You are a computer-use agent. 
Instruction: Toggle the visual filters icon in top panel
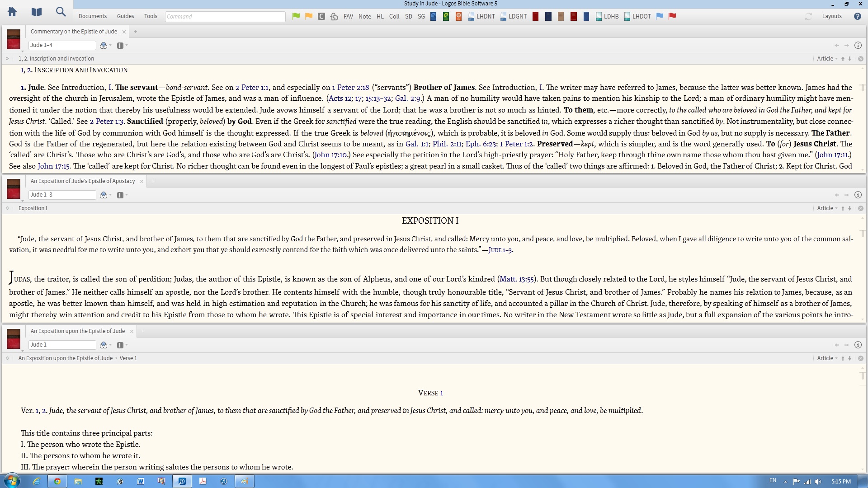[x=104, y=45]
